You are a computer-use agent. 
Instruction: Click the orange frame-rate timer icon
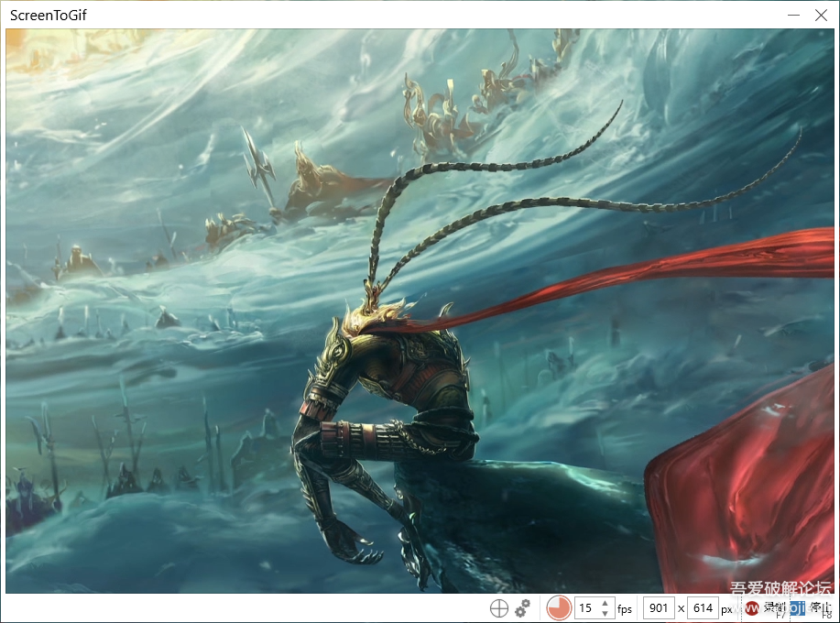tap(558, 608)
